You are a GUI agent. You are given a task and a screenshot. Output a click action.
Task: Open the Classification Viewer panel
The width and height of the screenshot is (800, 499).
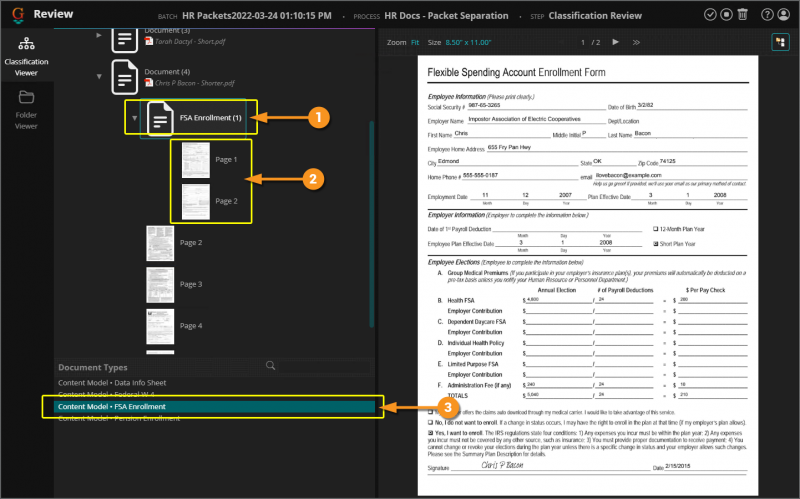[26, 53]
